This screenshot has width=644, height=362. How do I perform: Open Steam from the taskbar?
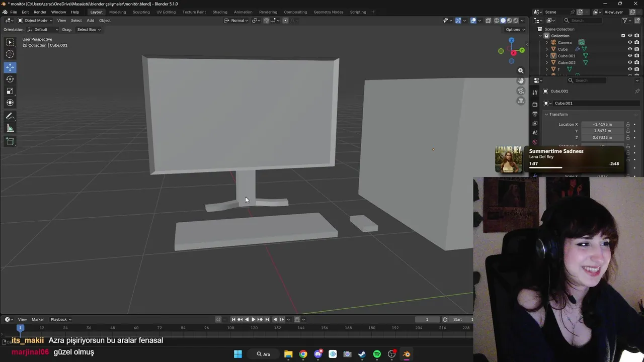(x=362, y=354)
